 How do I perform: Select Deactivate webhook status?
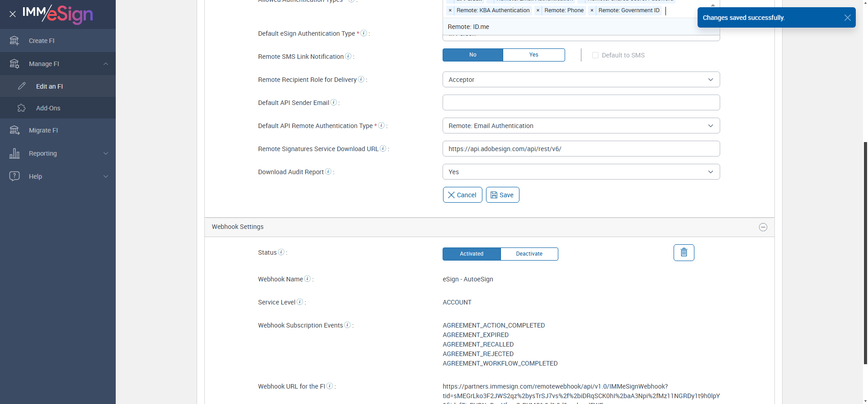pos(529,254)
